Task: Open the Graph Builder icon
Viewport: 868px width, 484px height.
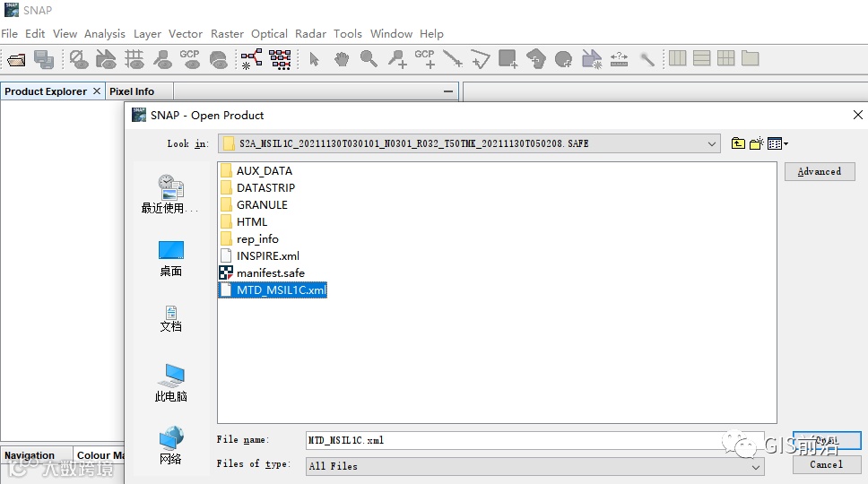Action: (x=252, y=58)
